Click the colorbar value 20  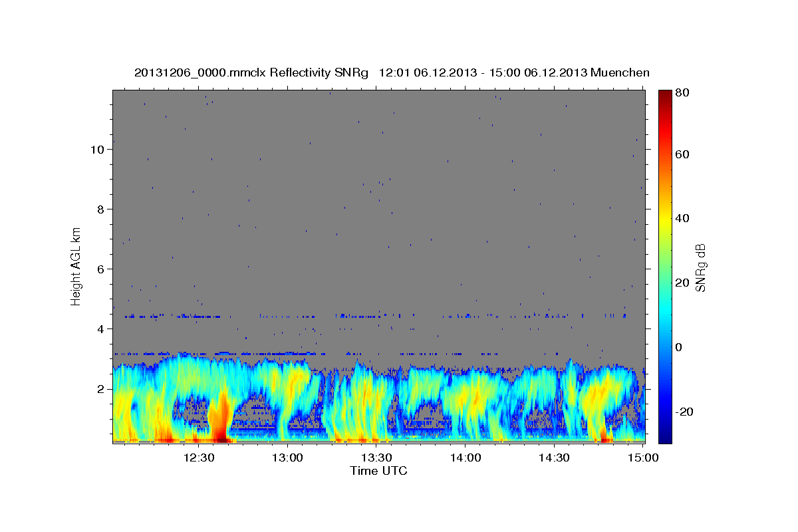[x=682, y=283]
